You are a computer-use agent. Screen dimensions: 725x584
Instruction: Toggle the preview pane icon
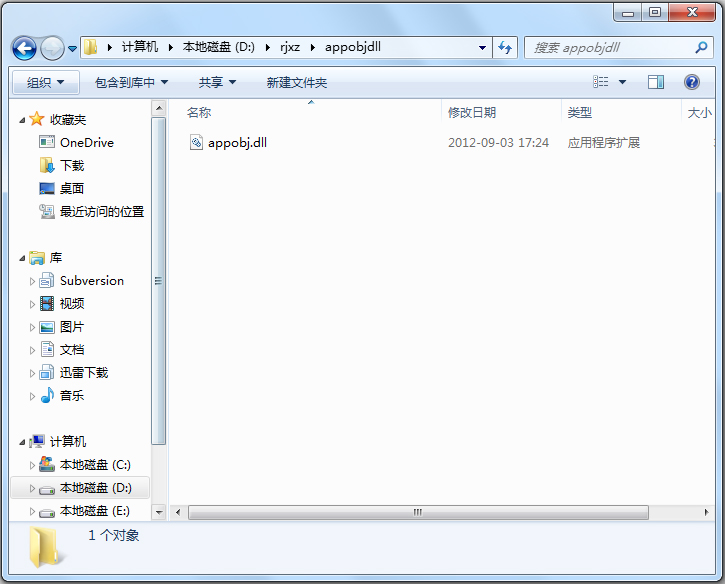pos(656,82)
